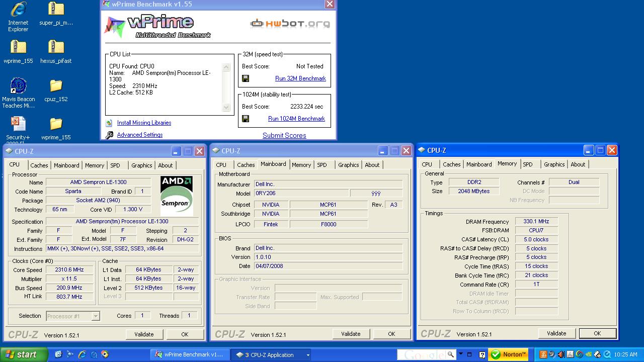Switch to wPrime Benchmark taskbar button
The width and height of the screenshot is (644, 362).
click(190, 354)
